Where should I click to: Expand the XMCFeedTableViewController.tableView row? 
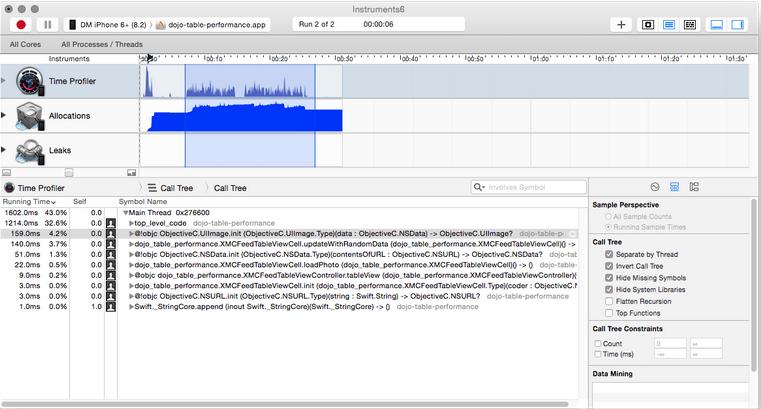pyautogui.click(x=131, y=275)
